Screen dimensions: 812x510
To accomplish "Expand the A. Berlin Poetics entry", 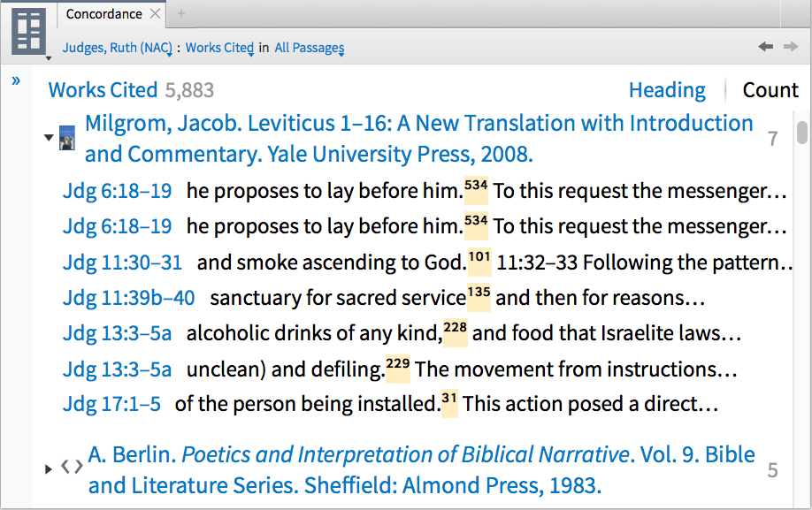I will pos(49,468).
